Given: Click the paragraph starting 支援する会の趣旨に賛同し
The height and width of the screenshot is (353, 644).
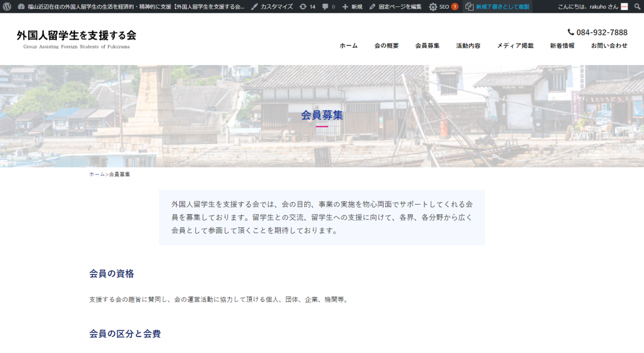Looking at the screenshot, I should coord(219,299).
